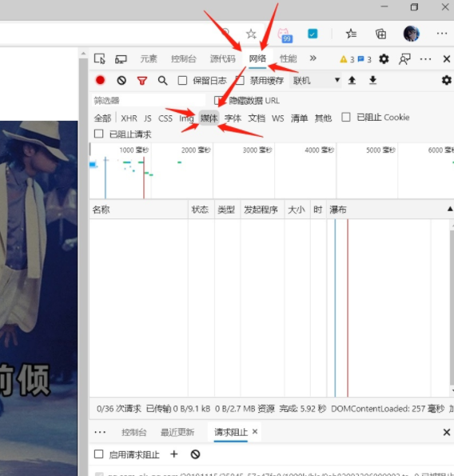454x476 pixels.
Task: Add page to favorites star icon
Action: pyautogui.click(x=251, y=34)
